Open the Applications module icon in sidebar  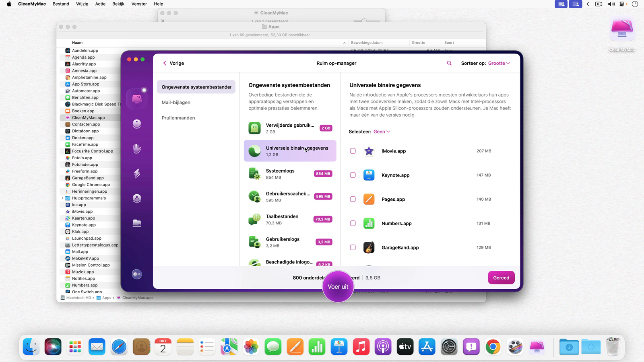[x=137, y=198]
